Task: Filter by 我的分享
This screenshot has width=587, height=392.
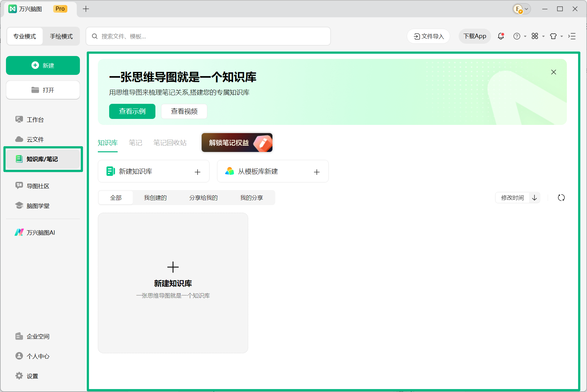Action: (x=252, y=198)
